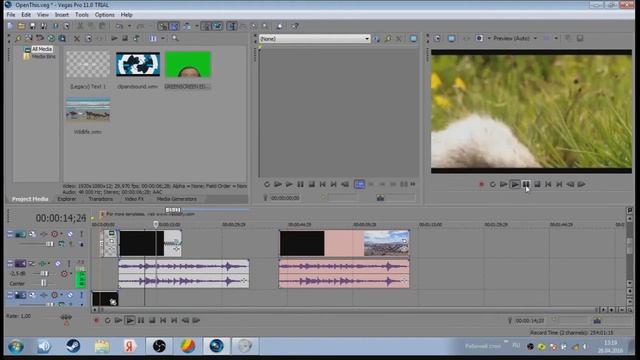Open Automation Settings dropdown on video track 1
The height and width of the screenshot is (360, 640).
tap(62, 234)
